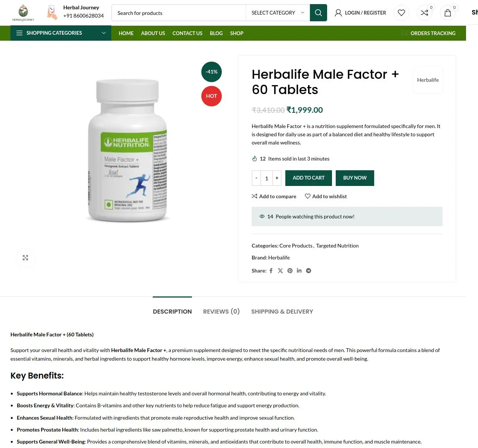Open the wishlist heart icon in header
The image size is (478, 448).
401,13
